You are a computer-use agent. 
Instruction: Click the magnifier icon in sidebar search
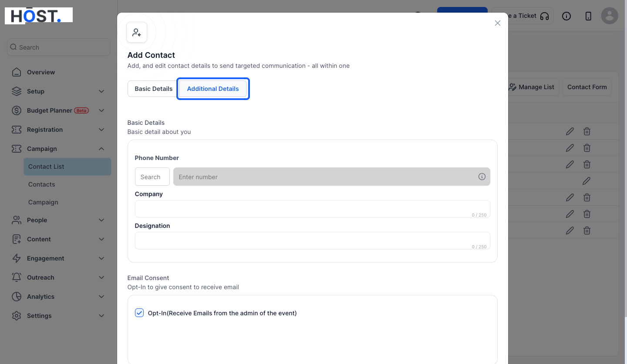[x=13, y=47]
